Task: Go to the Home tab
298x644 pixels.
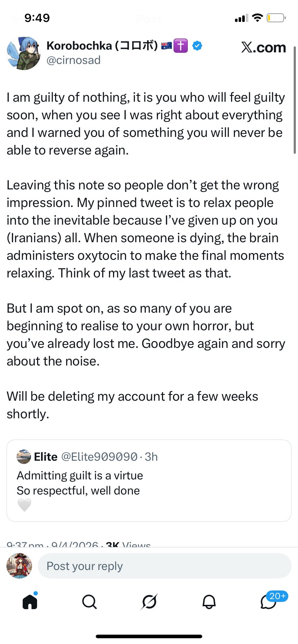Action: pyautogui.click(x=30, y=601)
